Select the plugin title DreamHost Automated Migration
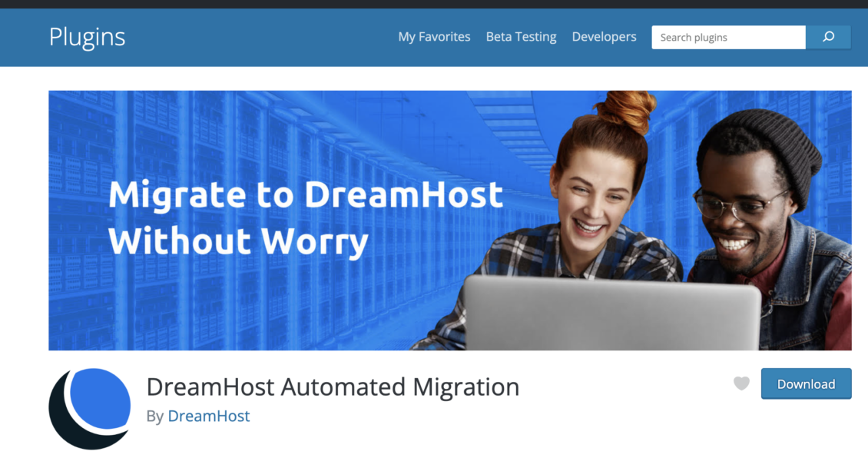This screenshot has height=468, width=868. coord(333,387)
